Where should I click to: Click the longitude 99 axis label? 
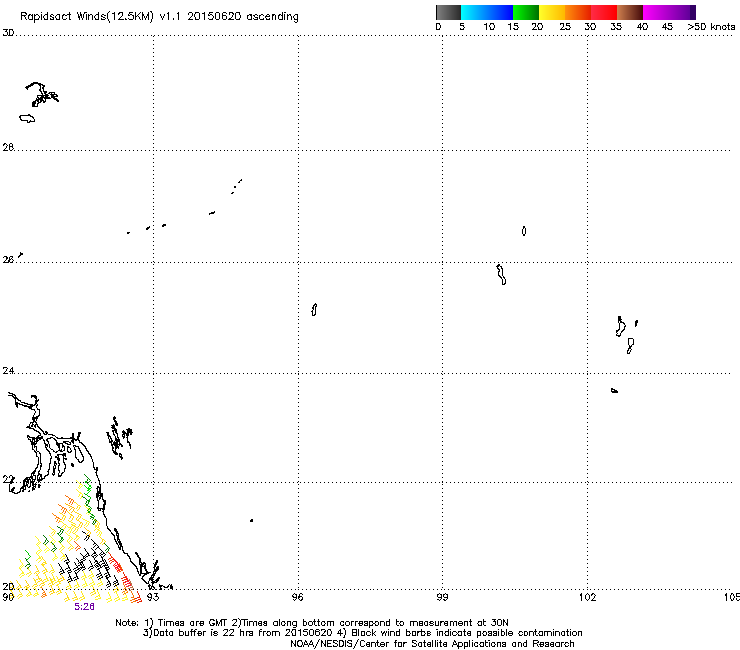[442, 597]
